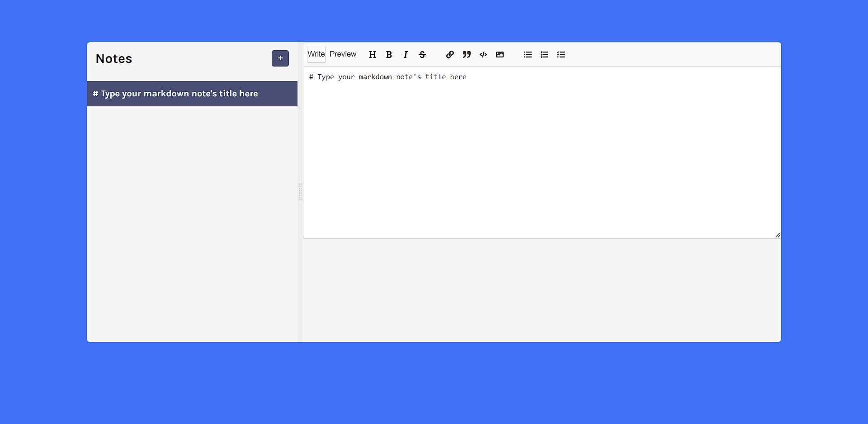Insert a code block icon

pyautogui.click(x=483, y=54)
